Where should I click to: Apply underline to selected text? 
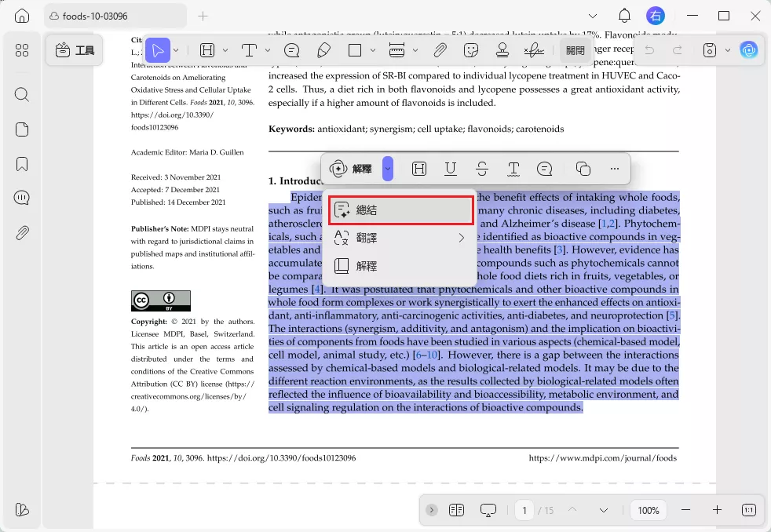tap(451, 169)
